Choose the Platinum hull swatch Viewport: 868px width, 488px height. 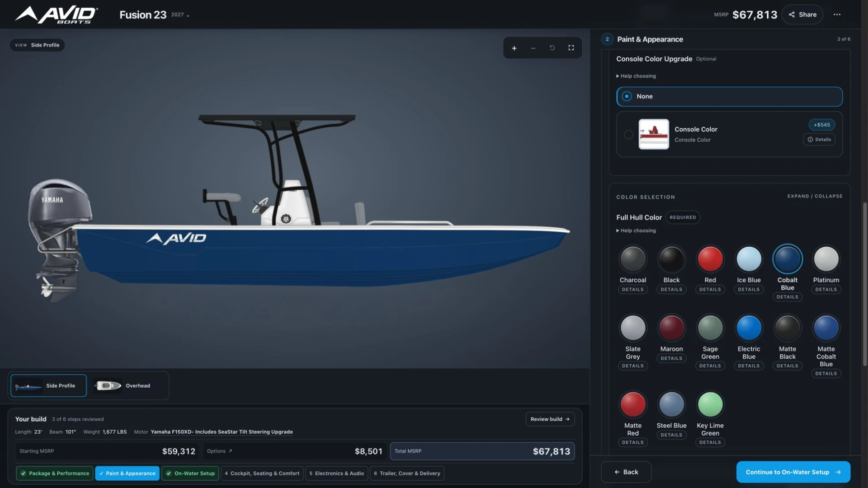[826, 259]
